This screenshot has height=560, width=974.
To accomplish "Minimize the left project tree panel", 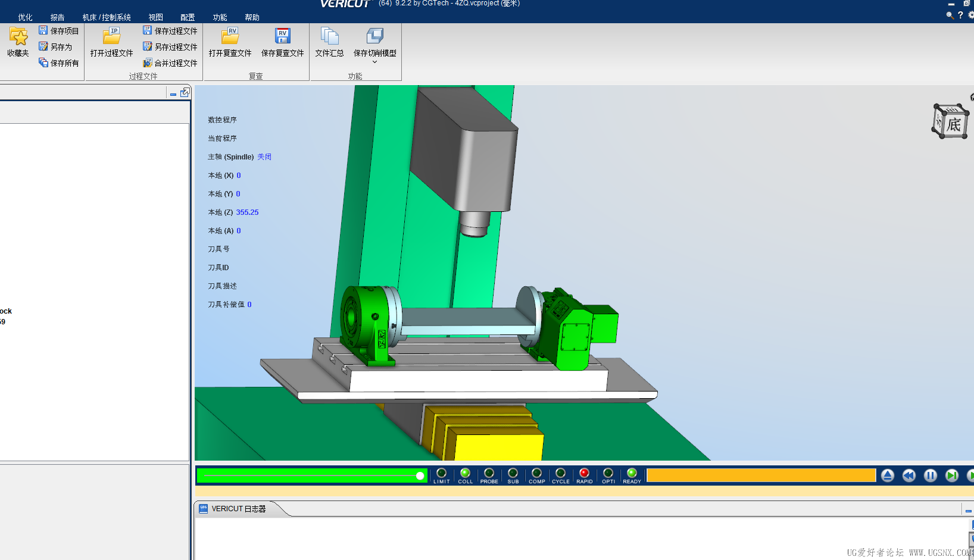I will point(173,93).
